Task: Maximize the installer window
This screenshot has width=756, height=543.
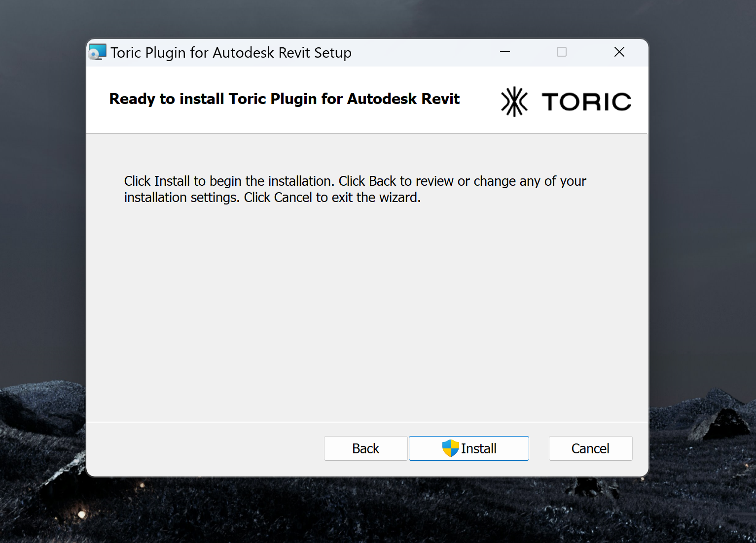Action: (x=562, y=52)
